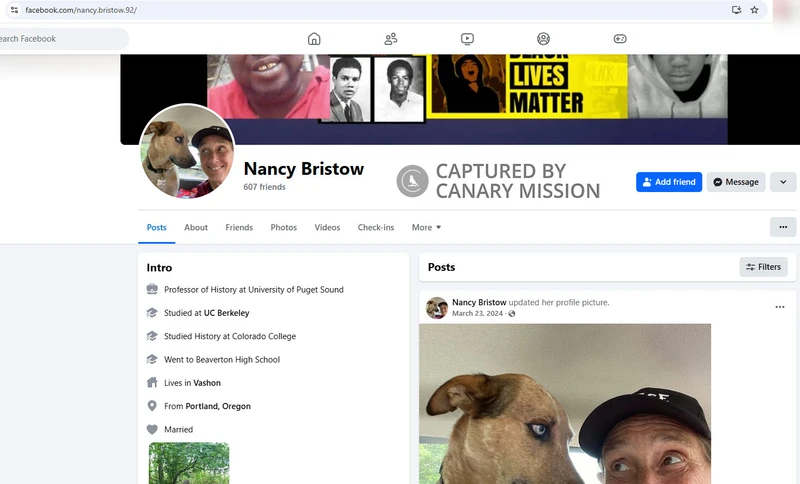The width and height of the screenshot is (800, 484).
Task: Click public globe icon on the post
Action: [x=512, y=314]
